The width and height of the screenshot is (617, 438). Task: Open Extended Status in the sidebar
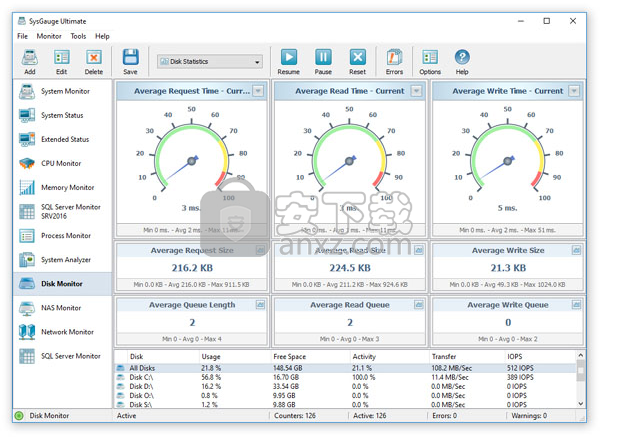(x=62, y=139)
